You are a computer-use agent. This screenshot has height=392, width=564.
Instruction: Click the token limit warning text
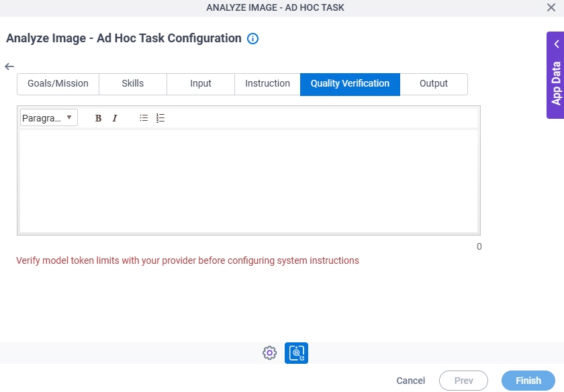pos(187,260)
